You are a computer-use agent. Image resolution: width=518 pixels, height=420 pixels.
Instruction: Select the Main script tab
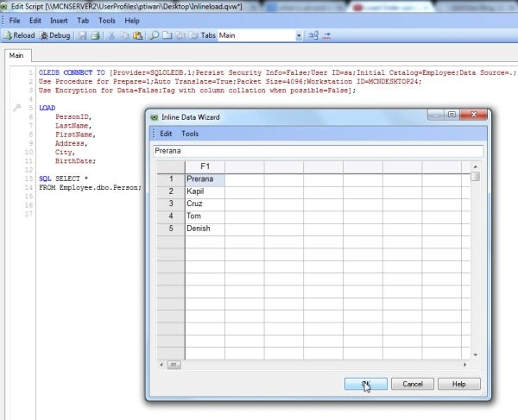(16, 55)
